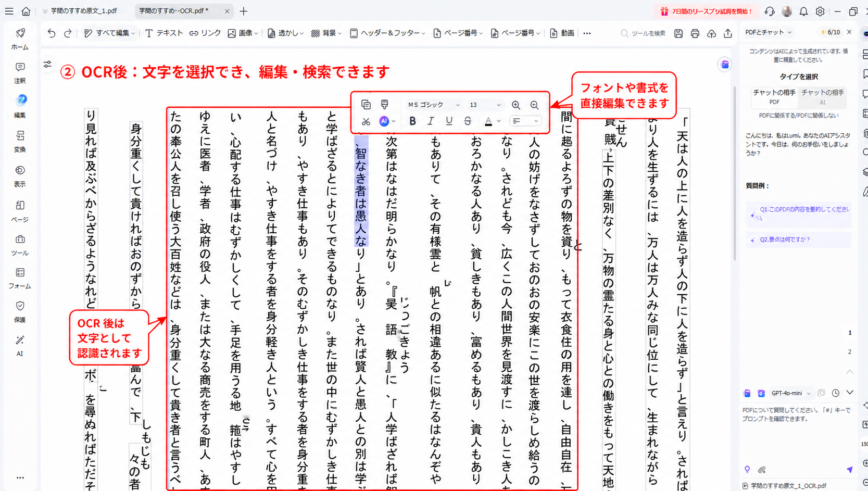868x491 pixels.
Task: Click the ツールを検索 search field
Action: coord(644,33)
